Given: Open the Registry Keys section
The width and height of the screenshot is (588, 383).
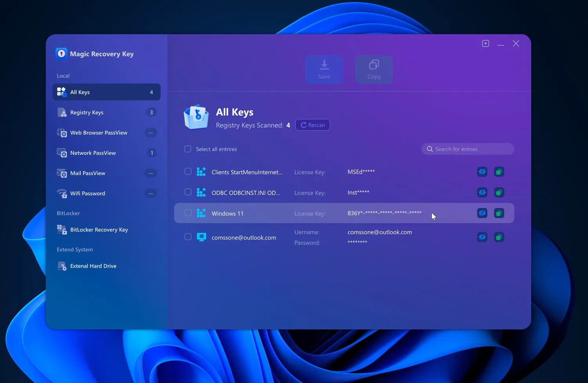Looking at the screenshot, I should (x=107, y=113).
